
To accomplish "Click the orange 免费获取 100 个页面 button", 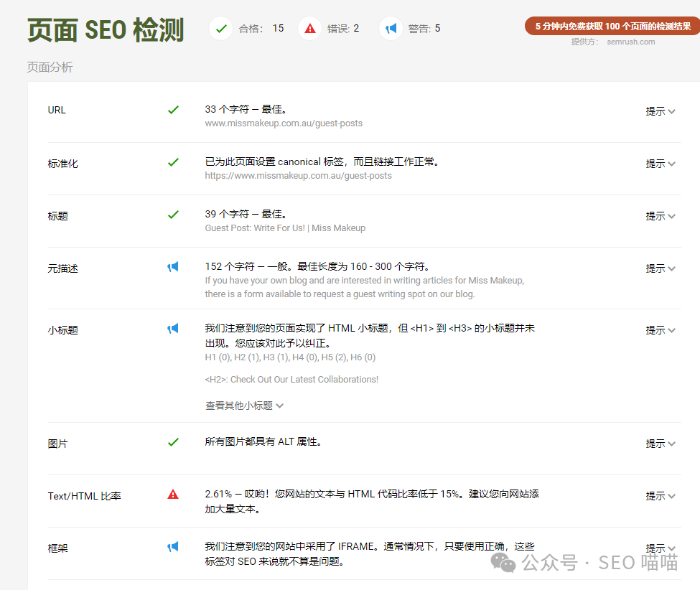I will pos(612,27).
